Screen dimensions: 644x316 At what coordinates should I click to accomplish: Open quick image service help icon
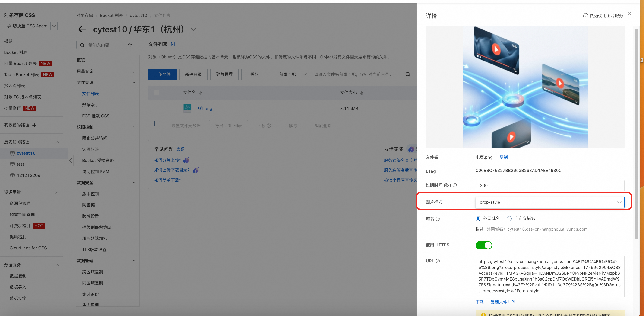585,16
